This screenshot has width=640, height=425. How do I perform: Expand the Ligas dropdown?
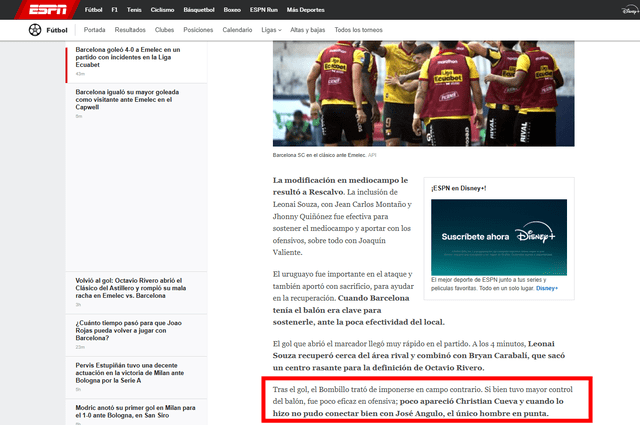pos(271,30)
